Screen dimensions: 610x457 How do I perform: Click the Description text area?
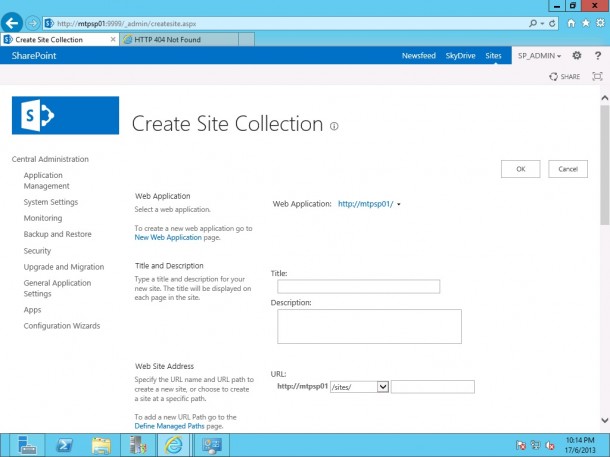point(369,326)
